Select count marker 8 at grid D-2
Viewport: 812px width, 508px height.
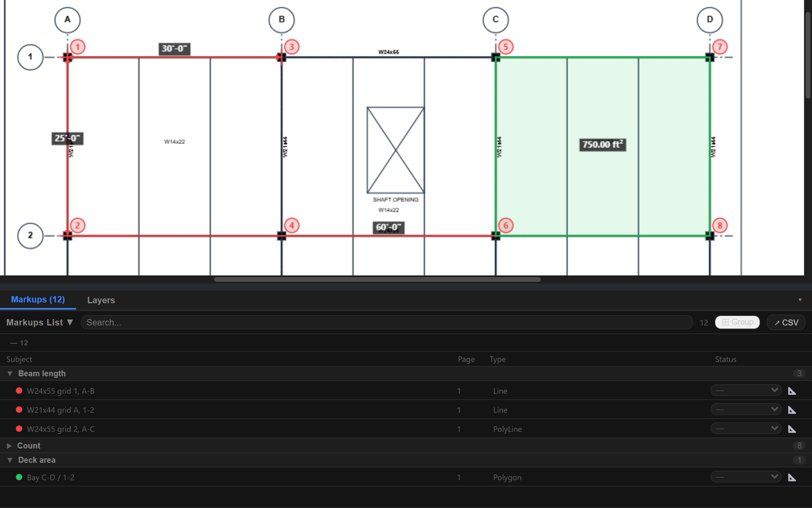click(x=720, y=226)
